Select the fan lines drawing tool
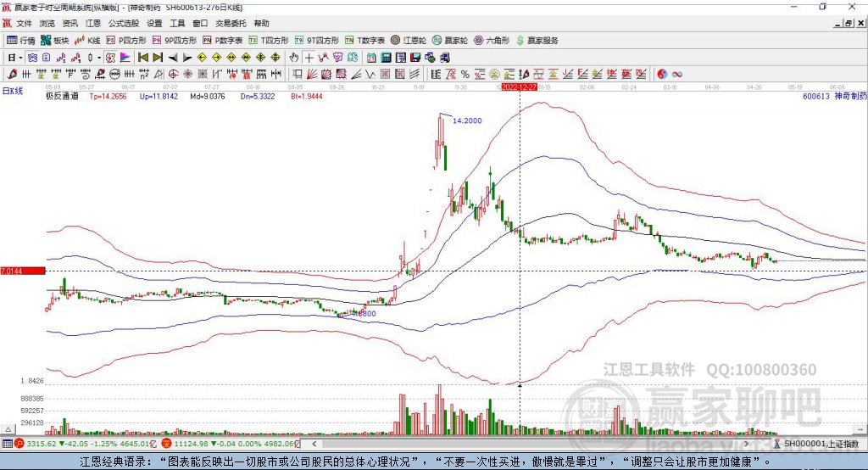The image size is (868, 470). point(312,75)
